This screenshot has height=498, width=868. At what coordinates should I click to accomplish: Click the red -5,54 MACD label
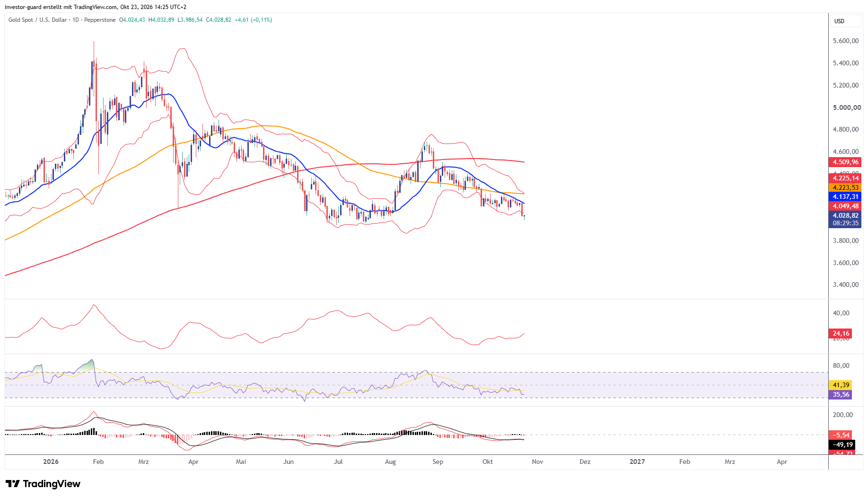pyautogui.click(x=841, y=436)
